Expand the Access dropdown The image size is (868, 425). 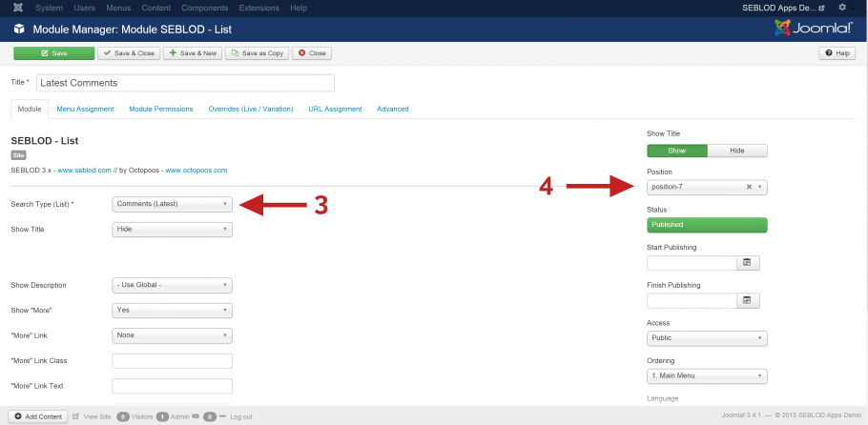click(707, 338)
